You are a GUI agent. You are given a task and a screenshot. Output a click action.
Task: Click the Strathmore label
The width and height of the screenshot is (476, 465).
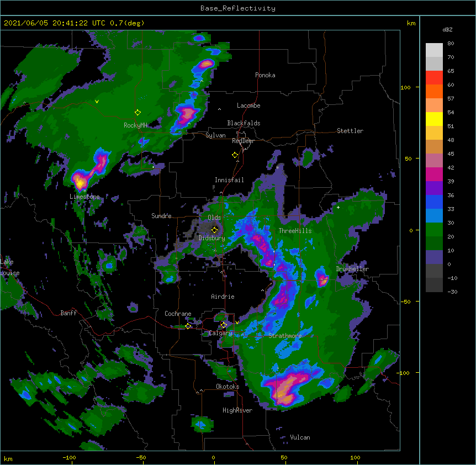(x=285, y=336)
